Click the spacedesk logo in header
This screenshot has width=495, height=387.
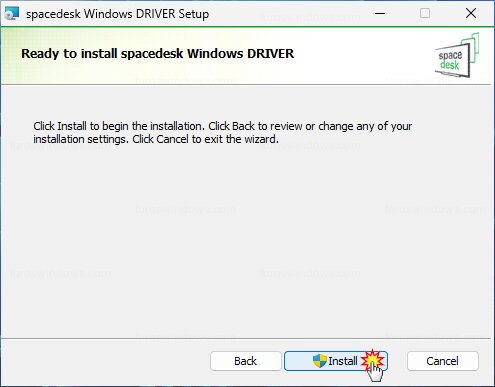coord(457,55)
